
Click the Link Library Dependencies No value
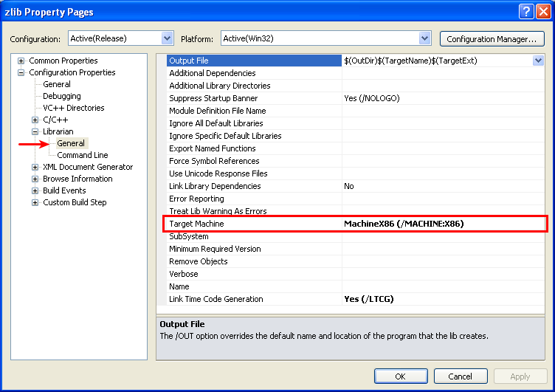click(x=349, y=186)
